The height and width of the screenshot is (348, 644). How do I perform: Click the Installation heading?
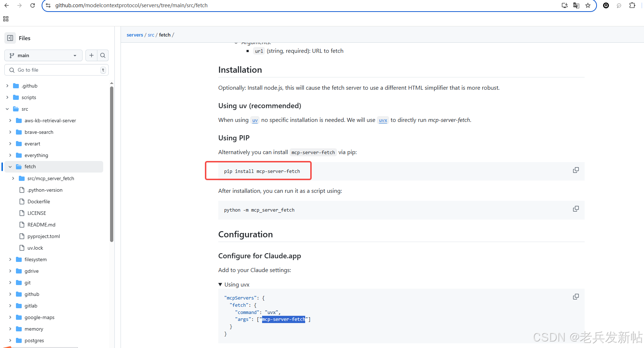240,70
